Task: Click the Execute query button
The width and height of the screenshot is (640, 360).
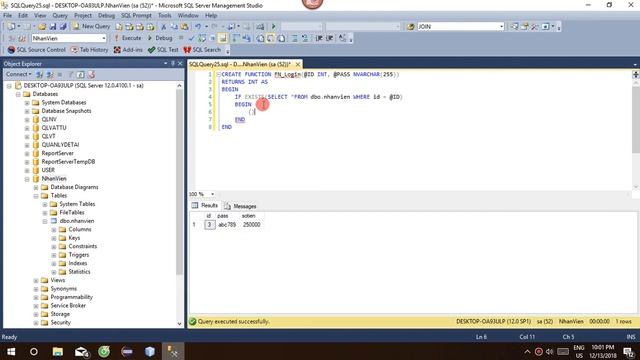Action: (x=127, y=38)
